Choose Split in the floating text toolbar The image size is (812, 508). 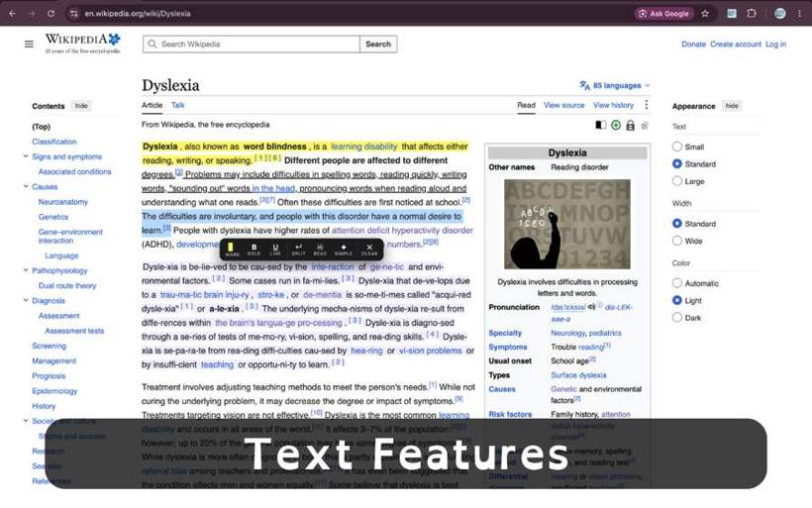tap(298, 250)
